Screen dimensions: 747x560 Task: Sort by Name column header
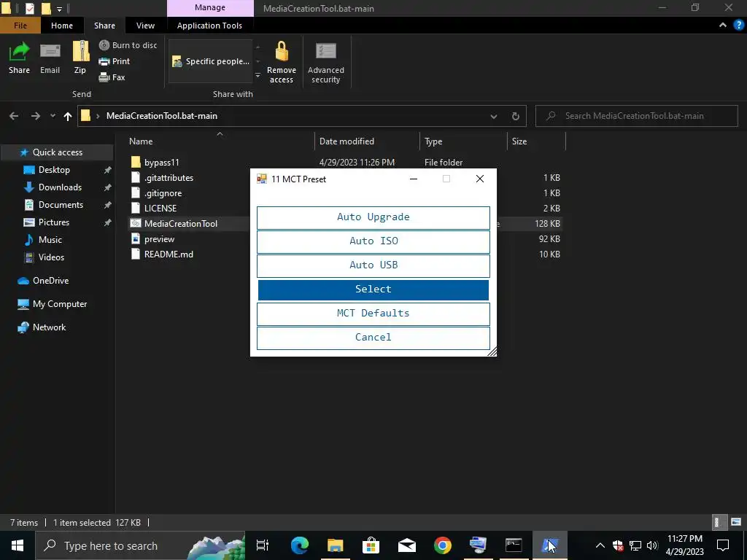point(141,141)
